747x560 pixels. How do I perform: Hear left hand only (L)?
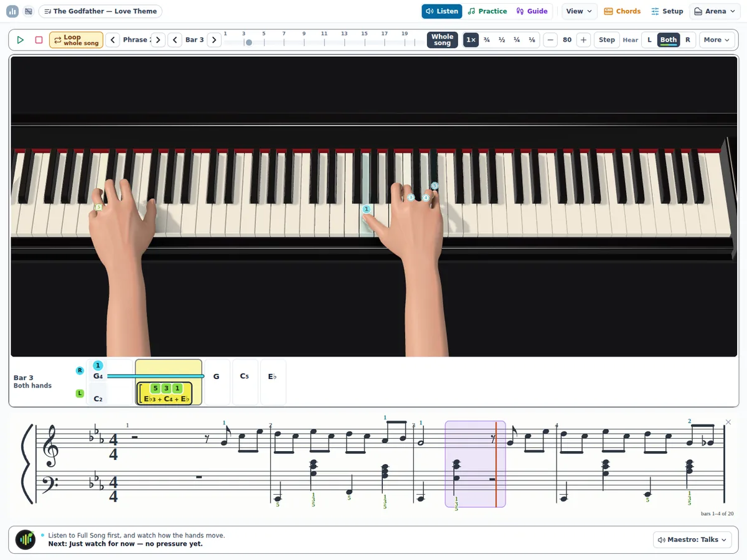[649, 40]
